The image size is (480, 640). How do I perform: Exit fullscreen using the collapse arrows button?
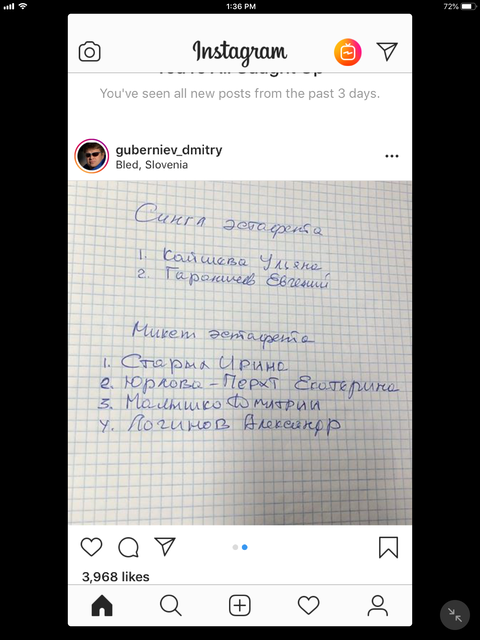(x=455, y=615)
